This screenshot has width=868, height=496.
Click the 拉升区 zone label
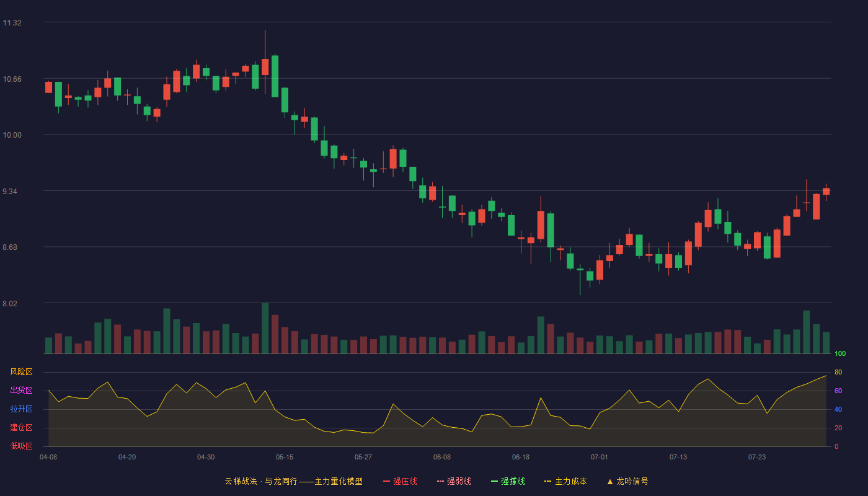pos(21,409)
